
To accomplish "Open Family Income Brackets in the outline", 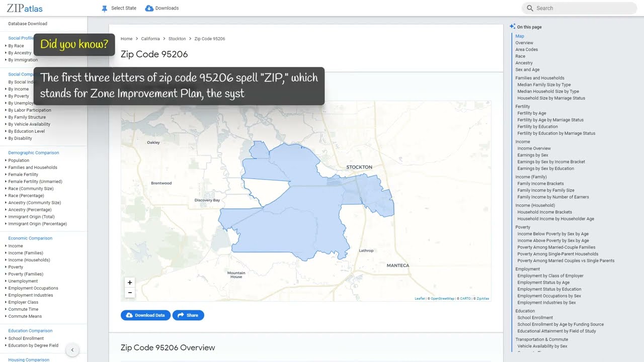I will (541, 184).
